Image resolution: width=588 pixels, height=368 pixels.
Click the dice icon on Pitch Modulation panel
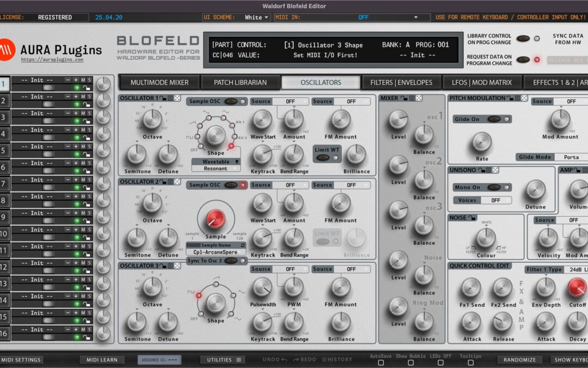(x=523, y=99)
